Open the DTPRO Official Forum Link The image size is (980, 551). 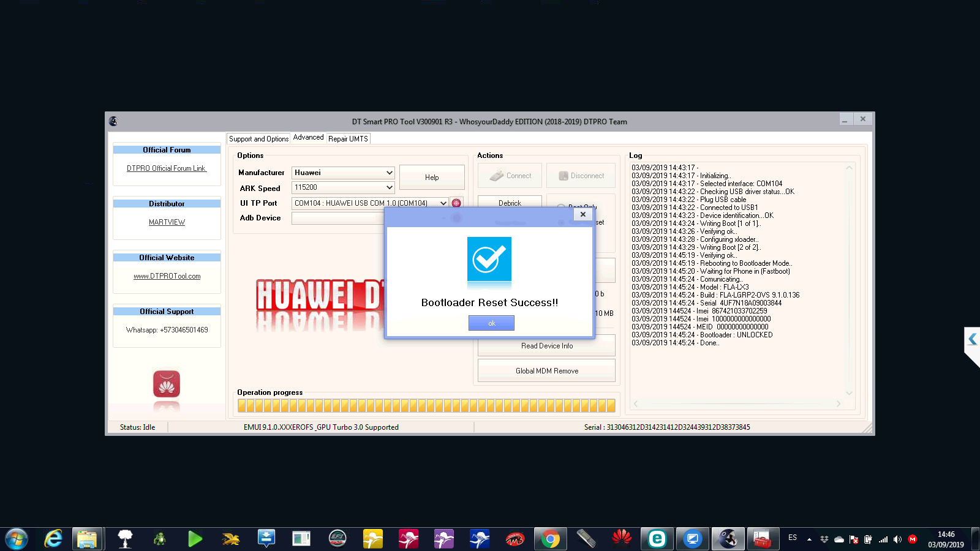pos(167,168)
